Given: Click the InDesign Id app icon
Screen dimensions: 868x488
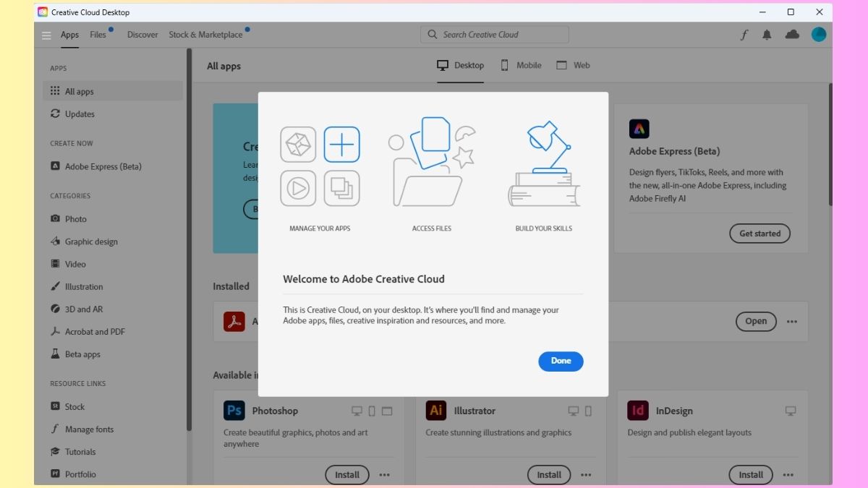Looking at the screenshot, I should pos(637,410).
